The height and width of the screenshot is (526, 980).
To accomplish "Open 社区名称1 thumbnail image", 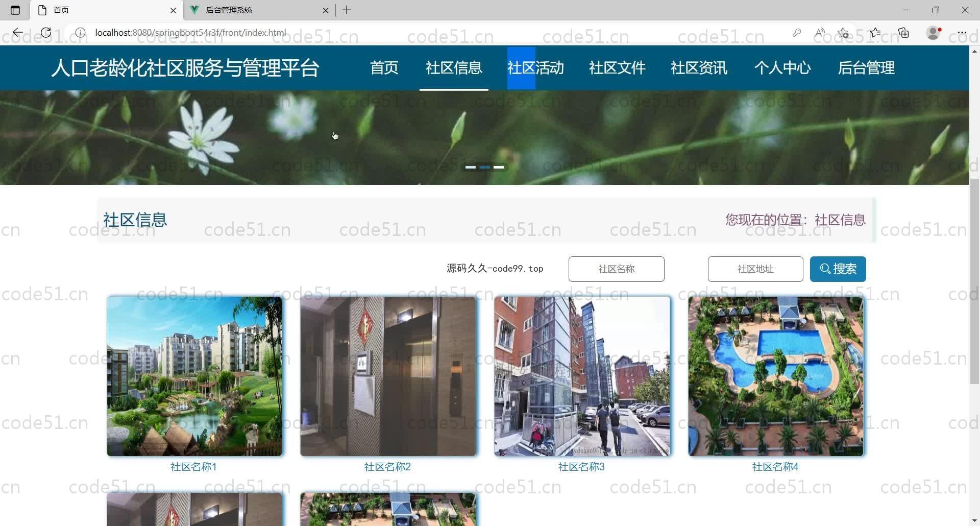I will pyautogui.click(x=194, y=376).
